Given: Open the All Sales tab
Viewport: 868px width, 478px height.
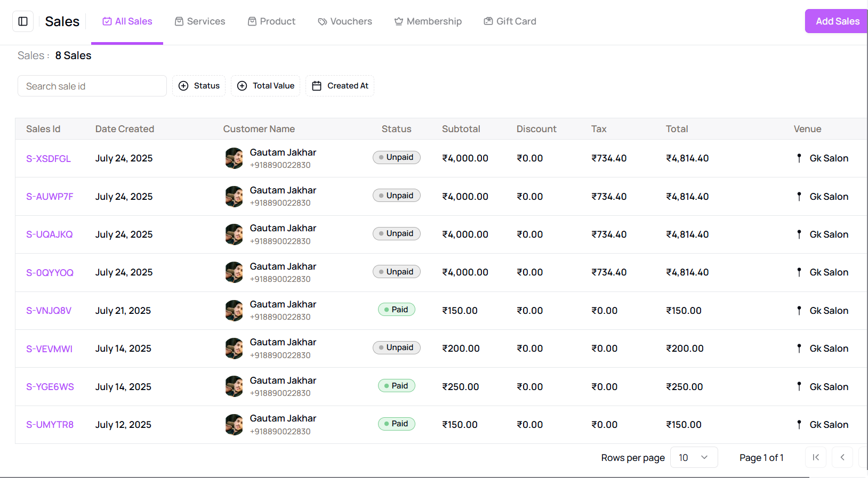Looking at the screenshot, I should 127,21.
